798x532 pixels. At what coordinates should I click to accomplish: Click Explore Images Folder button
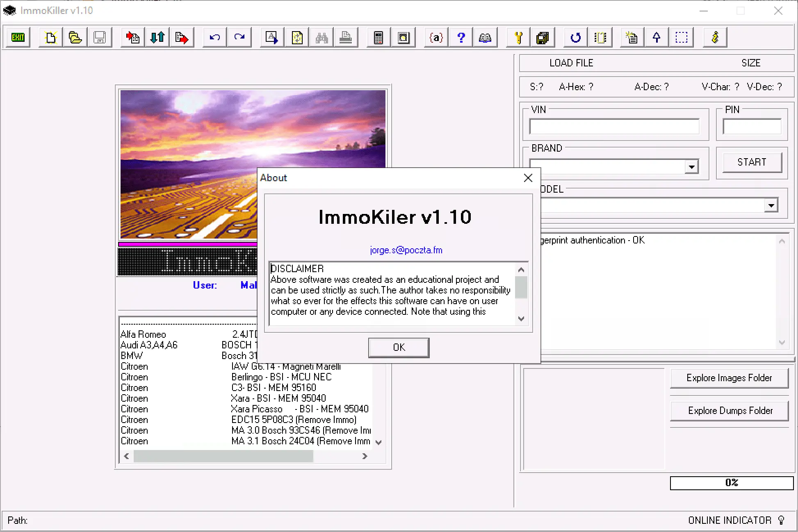(729, 378)
